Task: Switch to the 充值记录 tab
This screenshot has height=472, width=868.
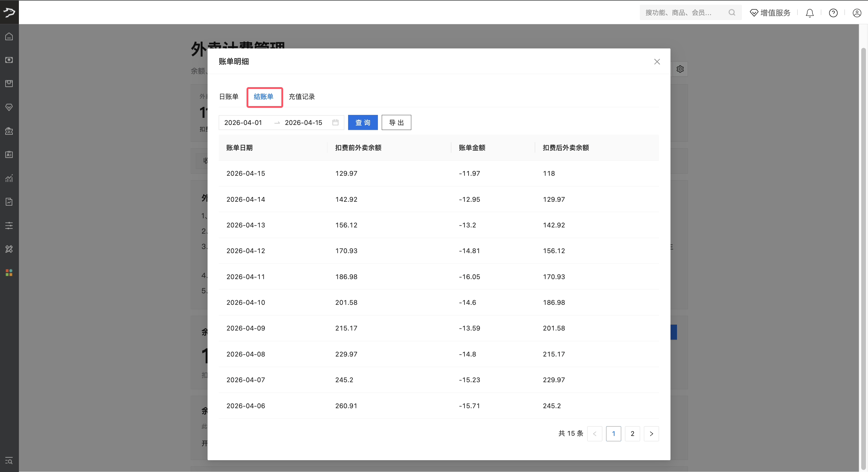Action: click(301, 97)
